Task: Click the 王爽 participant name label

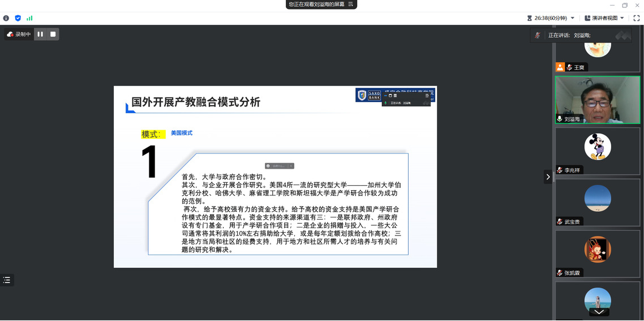Action: point(579,67)
